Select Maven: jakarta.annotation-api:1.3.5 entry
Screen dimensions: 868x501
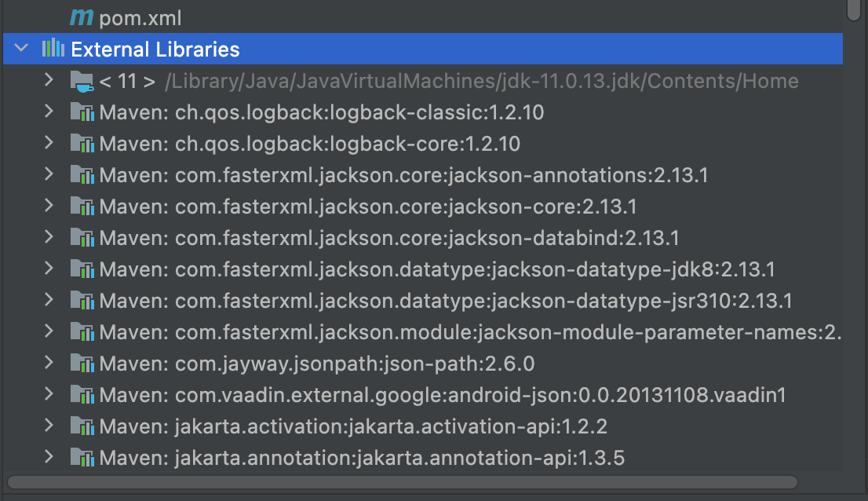(x=362, y=458)
